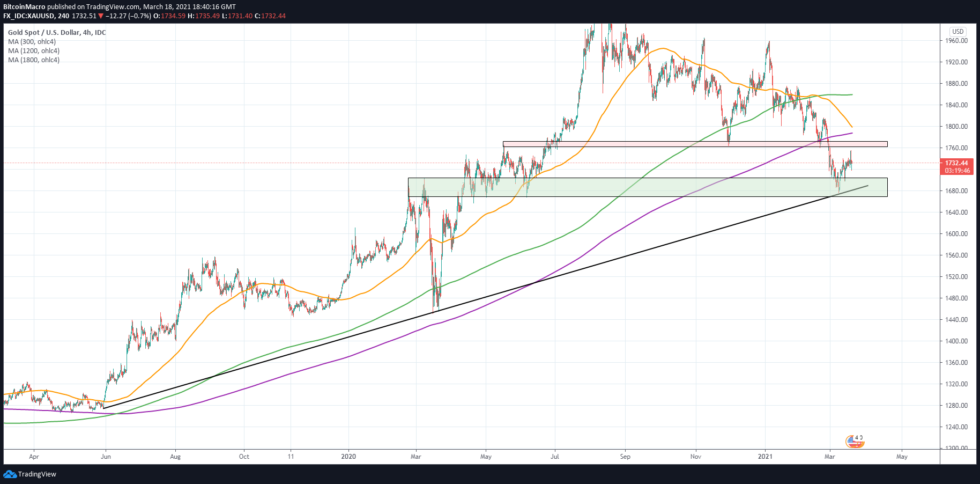980x484 pixels.
Task: Click the Nov time axis label
Action: 696,457
